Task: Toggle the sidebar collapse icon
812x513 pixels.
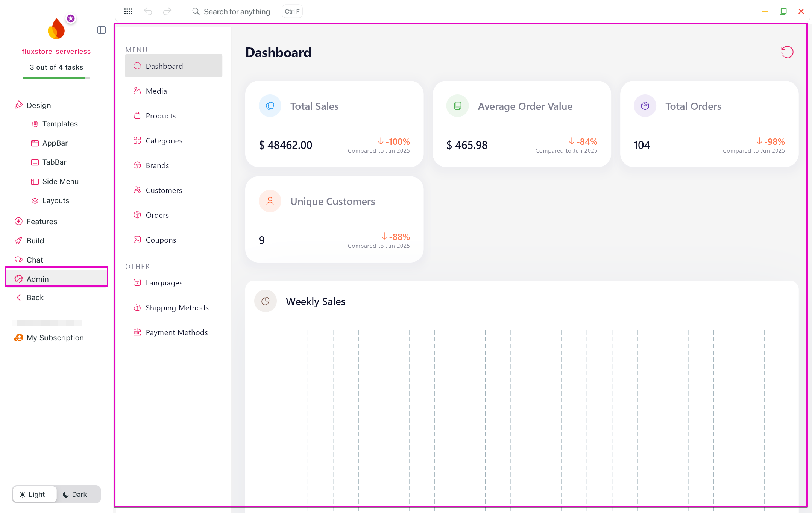Action: [102, 30]
